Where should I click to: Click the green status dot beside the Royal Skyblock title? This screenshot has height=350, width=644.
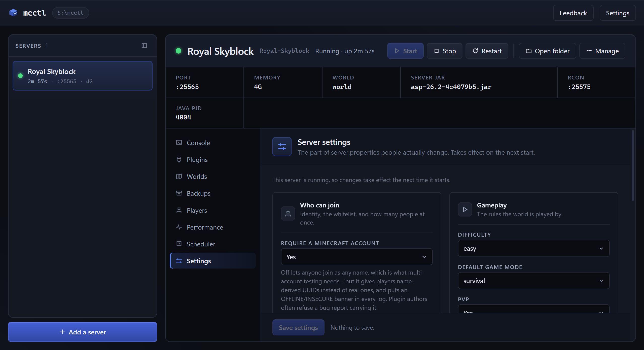pyautogui.click(x=178, y=51)
